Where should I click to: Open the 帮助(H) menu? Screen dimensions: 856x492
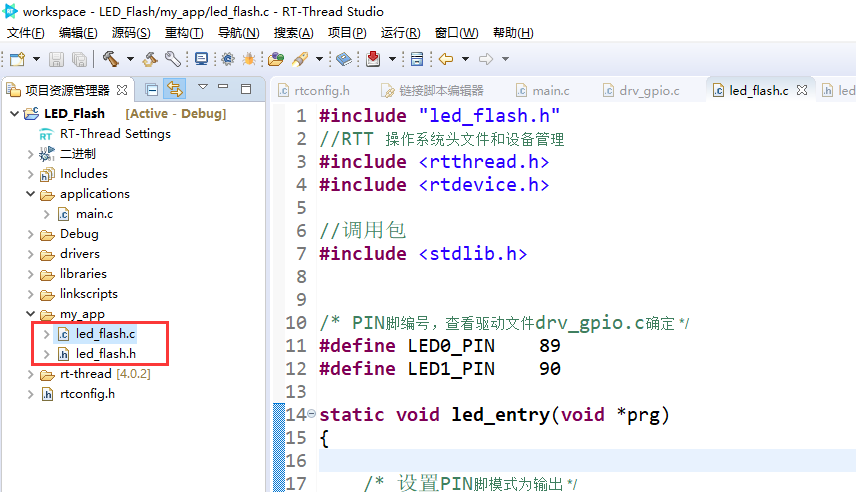tap(513, 33)
